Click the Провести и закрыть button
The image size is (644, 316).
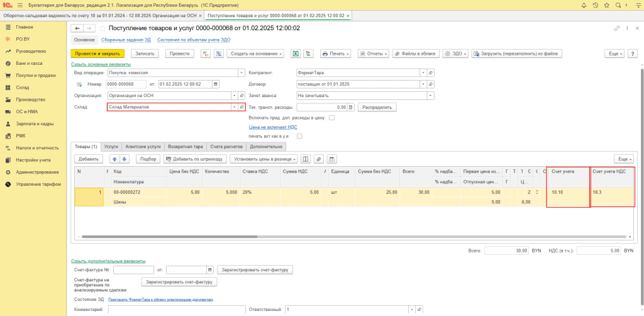97,54
